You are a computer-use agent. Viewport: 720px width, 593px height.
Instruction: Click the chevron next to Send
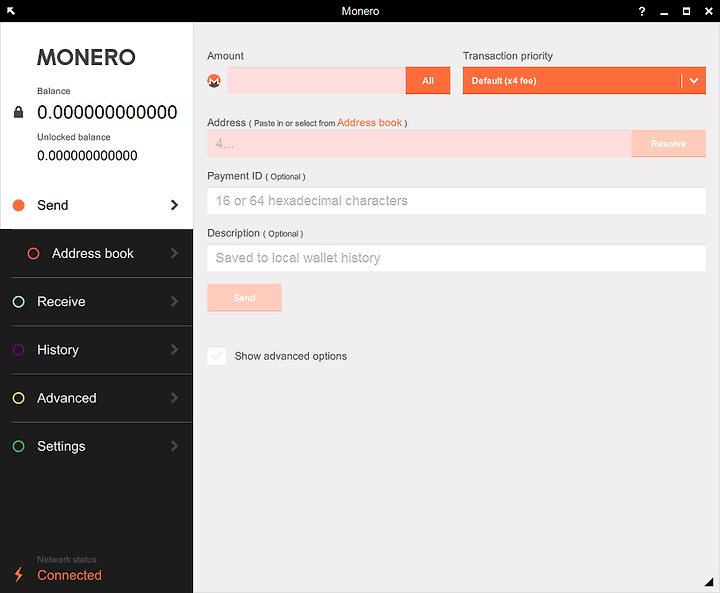pos(174,205)
